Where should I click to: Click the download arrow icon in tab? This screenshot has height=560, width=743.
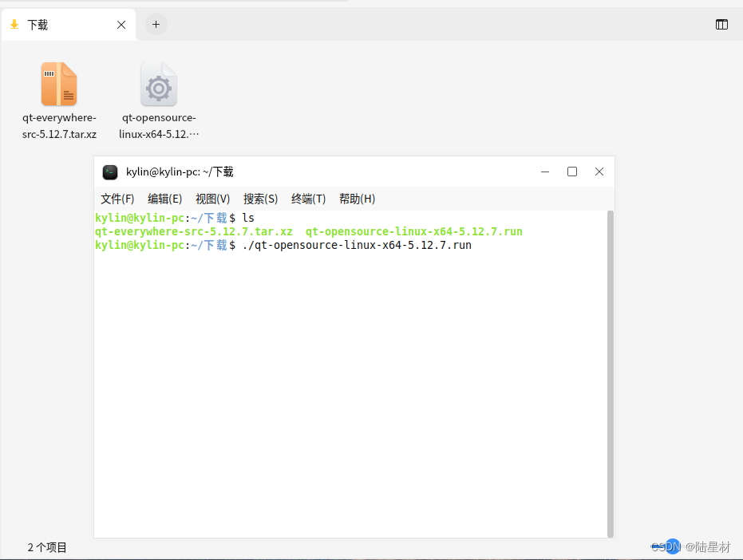(x=14, y=24)
